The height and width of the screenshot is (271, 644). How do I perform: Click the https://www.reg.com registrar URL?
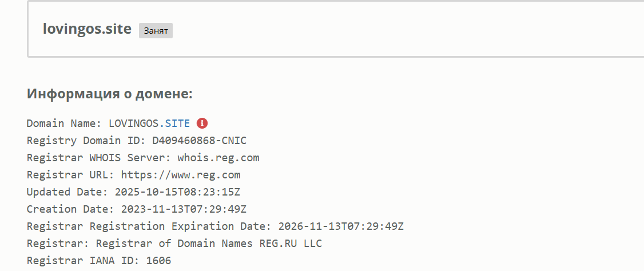pos(180,174)
